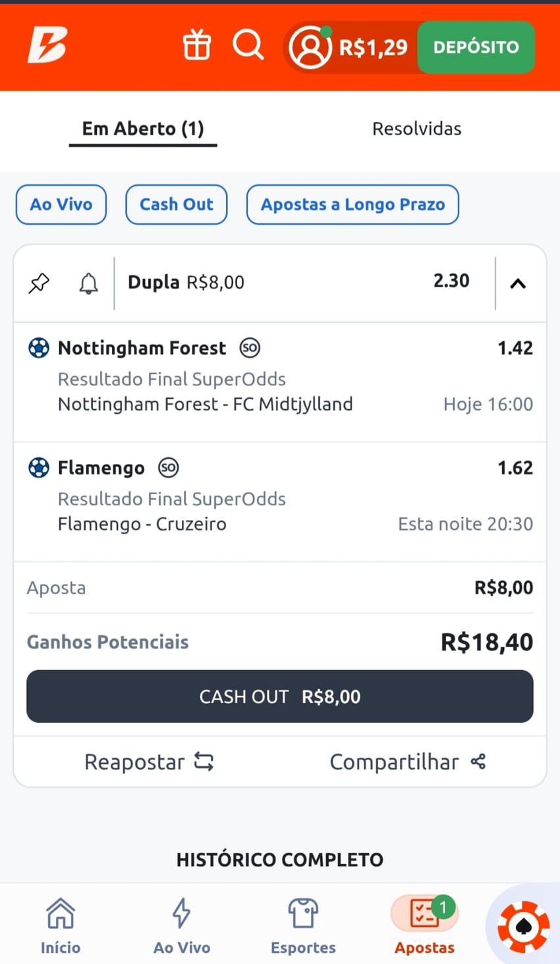The height and width of the screenshot is (964, 560).
Task: Expand the Nottingham Forest SuperOdds badge
Action: pyautogui.click(x=249, y=348)
